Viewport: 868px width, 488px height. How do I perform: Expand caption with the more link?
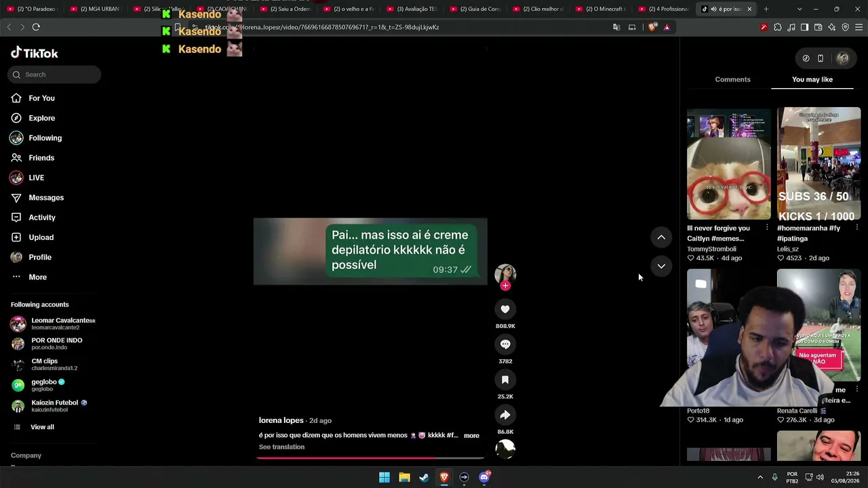[471, 436]
